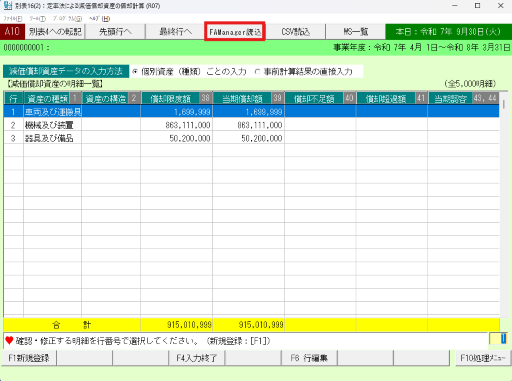Open the MS一覧 list button
The width and height of the screenshot is (512, 381).
pyautogui.click(x=355, y=32)
